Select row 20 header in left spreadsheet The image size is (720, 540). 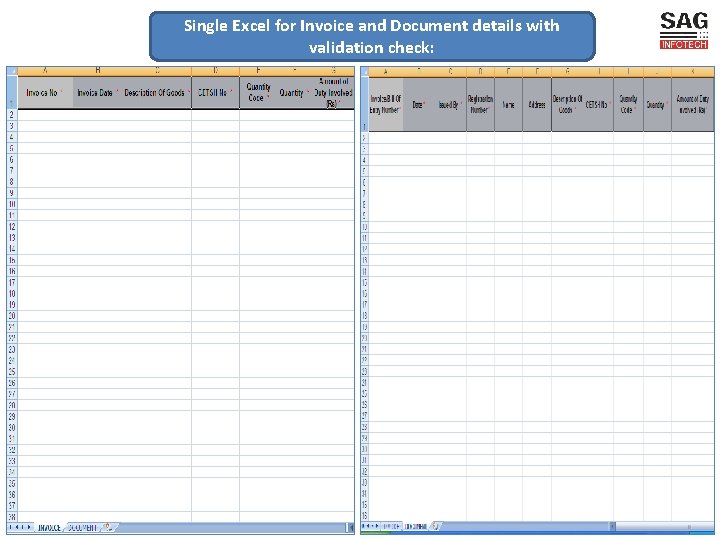(x=12, y=316)
